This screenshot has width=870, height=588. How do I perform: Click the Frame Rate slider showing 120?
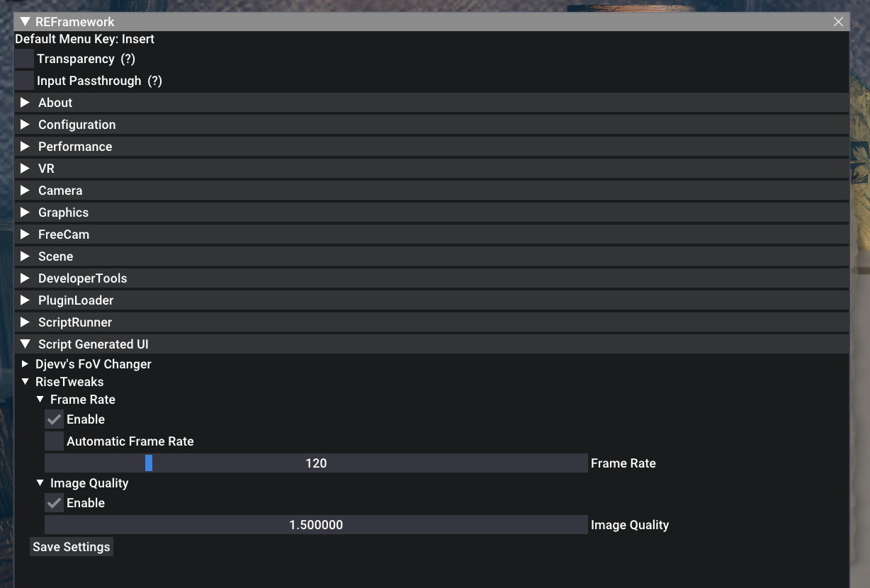316,463
